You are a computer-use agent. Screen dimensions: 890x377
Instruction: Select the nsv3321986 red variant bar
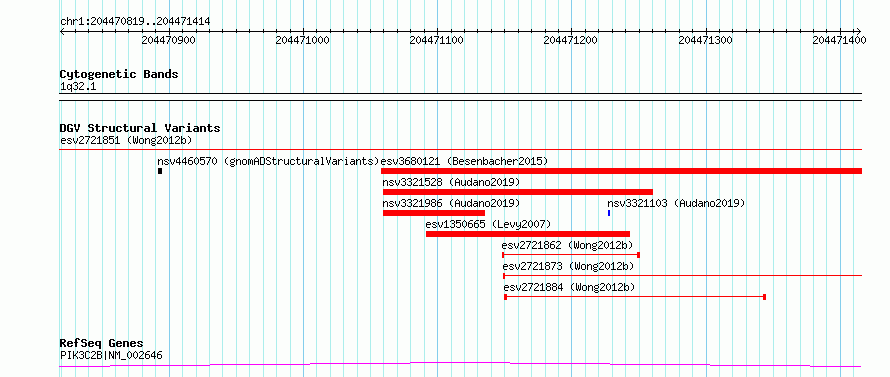(434, 213)
